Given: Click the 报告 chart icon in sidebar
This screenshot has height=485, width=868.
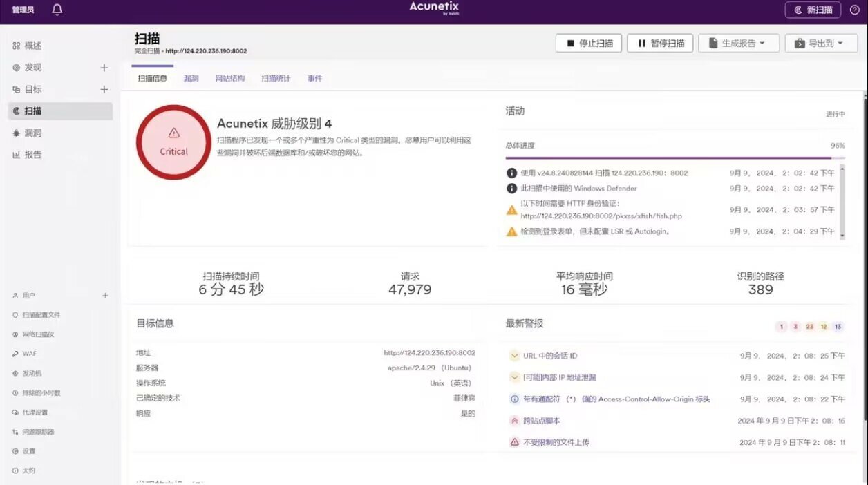Looking at the screenshot, I should click(16, 155).
